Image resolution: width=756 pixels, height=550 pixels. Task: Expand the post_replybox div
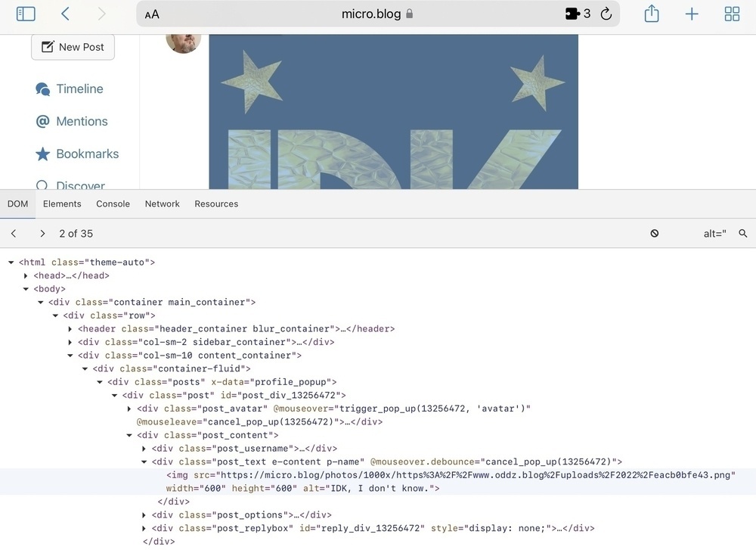click(144, 528)
